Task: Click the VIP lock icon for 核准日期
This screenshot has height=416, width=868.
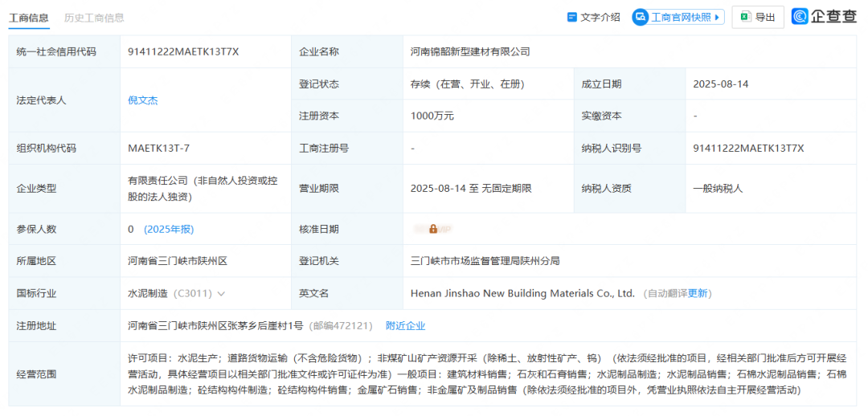Action: click(x=433, y=229)
